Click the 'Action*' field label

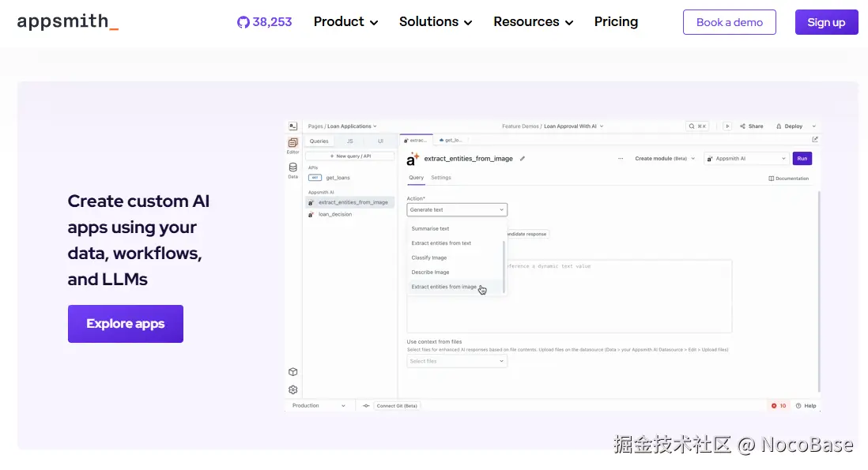pyautogui.click(x=416, y=198)
